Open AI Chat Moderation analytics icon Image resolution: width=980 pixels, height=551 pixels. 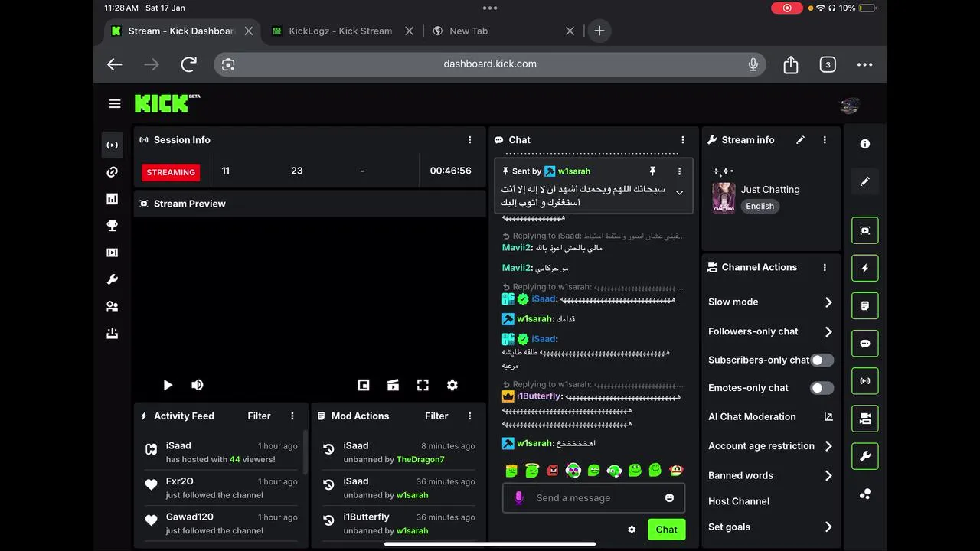point(828,416)
